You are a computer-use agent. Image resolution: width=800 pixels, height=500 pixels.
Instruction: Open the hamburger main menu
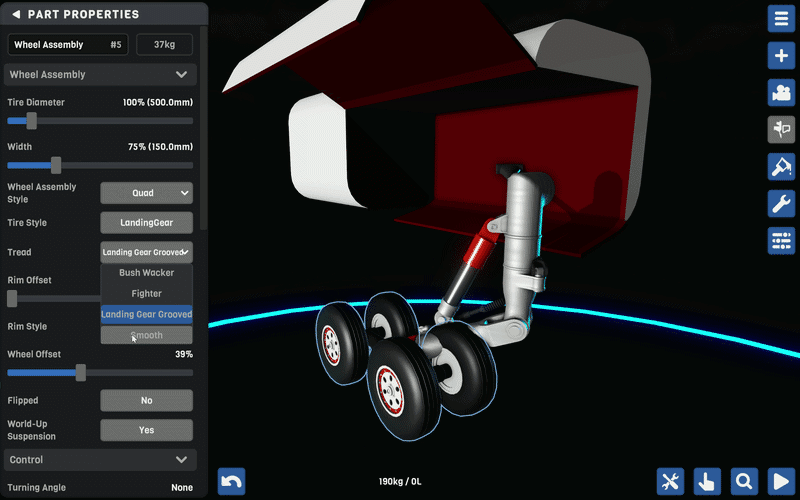point(781,19)
